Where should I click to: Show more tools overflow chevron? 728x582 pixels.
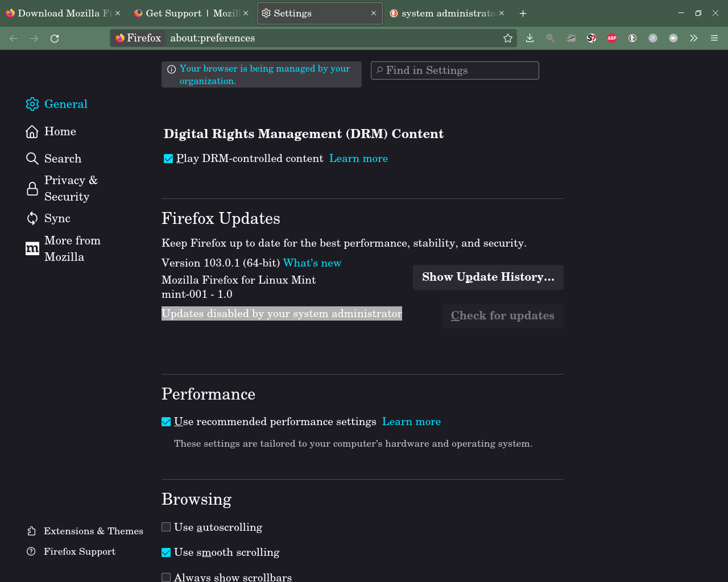click(x=693, y=38)
